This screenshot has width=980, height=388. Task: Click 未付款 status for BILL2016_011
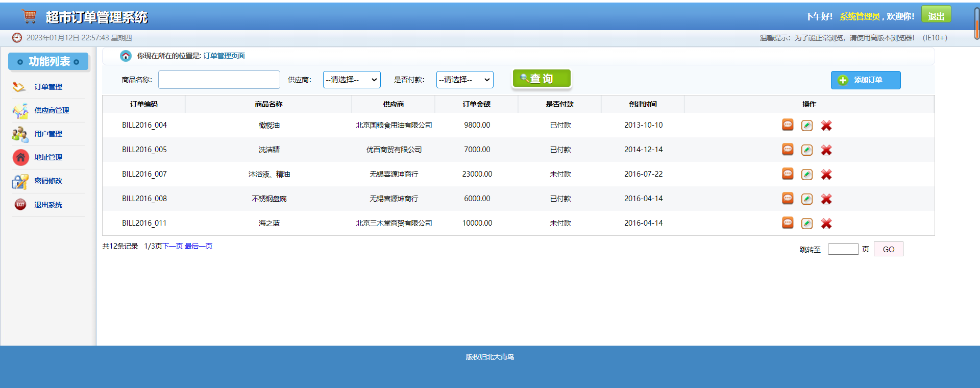560,223
